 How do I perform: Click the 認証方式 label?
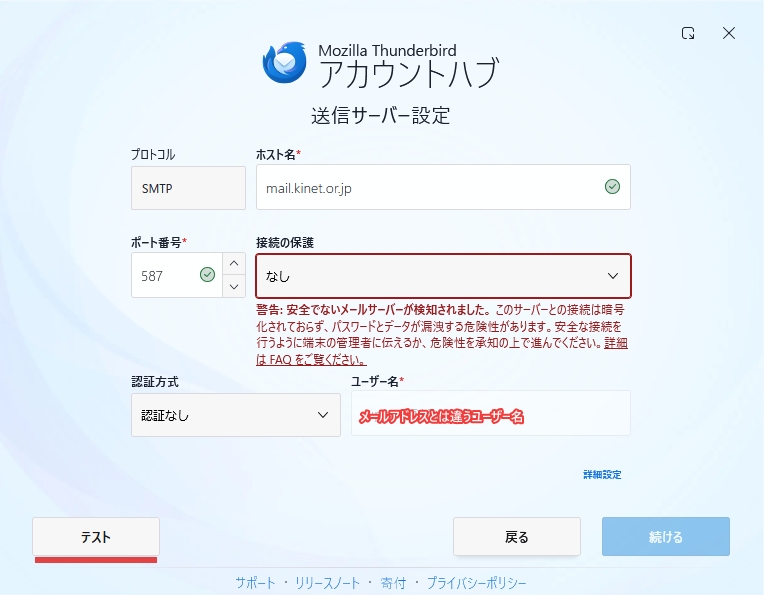(155, 381)
